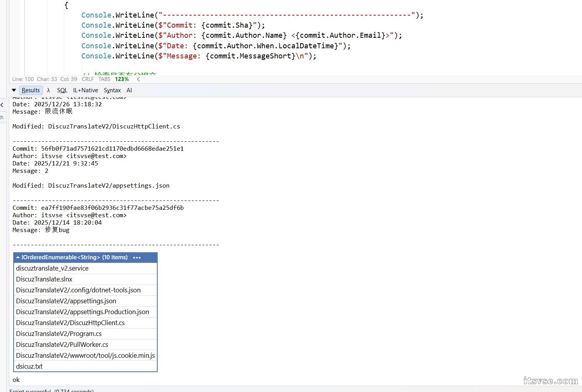Open the results panel dropdown triangle

click(x=14, y=90)
